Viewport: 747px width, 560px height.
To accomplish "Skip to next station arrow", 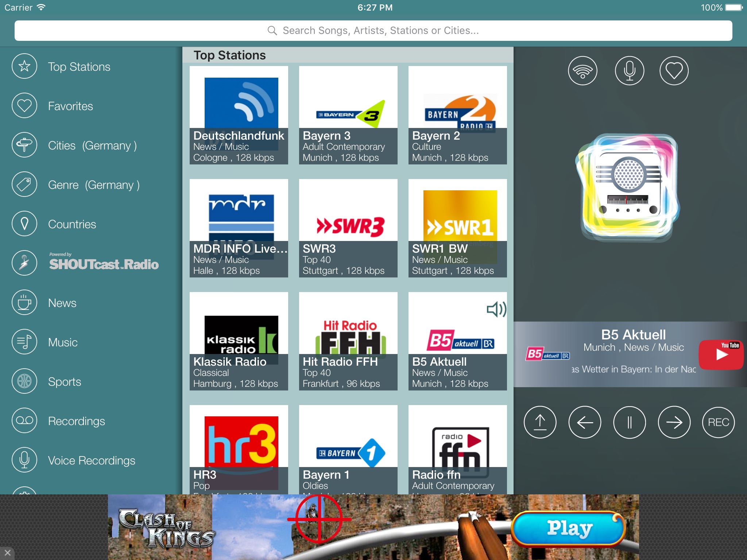I will coord(674,422).
